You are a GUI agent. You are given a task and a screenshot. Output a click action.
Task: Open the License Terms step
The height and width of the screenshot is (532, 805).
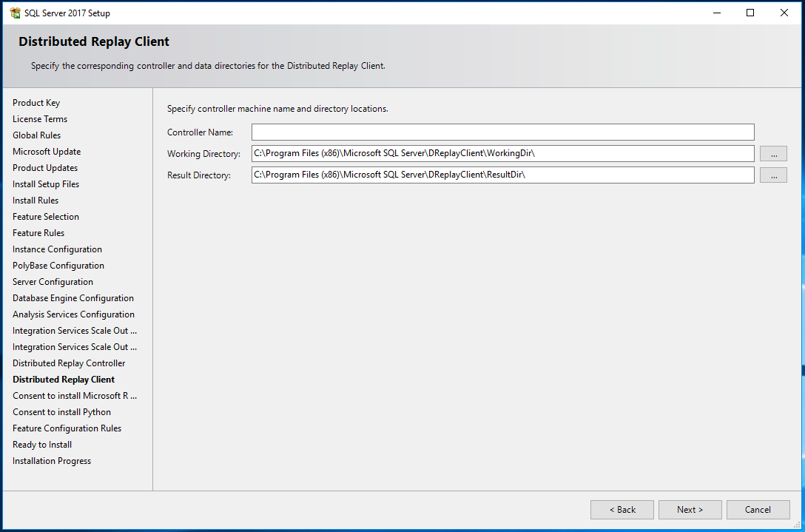click(40, 119)
